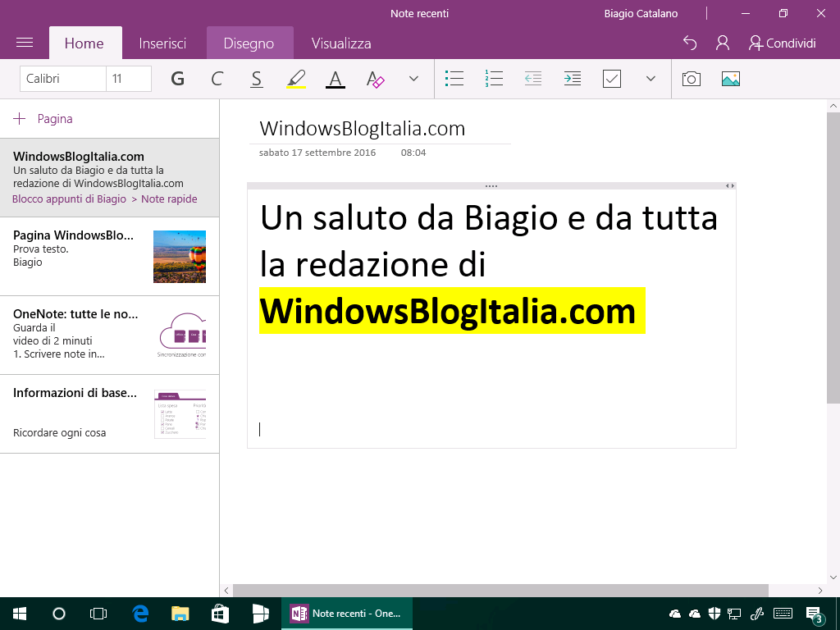Grab the note container dotted handle
The height and width of the screenshot is (630, 840).
coord(491,186)
